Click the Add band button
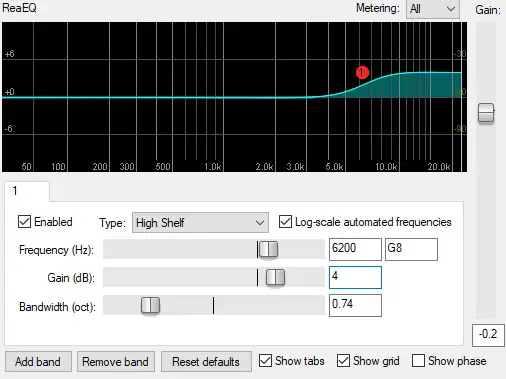Viewport: 506px width, 379px height. (38, 362)
